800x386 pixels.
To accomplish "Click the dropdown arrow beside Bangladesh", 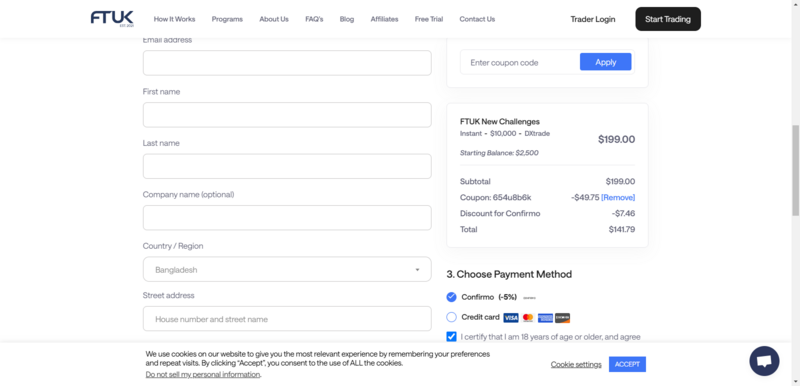I will click(x=417, y=270).
